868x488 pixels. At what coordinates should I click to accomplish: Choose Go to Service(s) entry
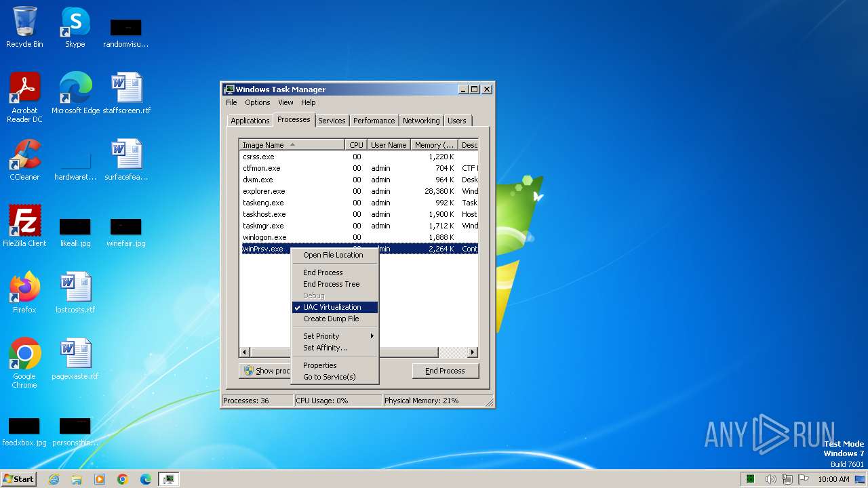[x=334, y=377]
